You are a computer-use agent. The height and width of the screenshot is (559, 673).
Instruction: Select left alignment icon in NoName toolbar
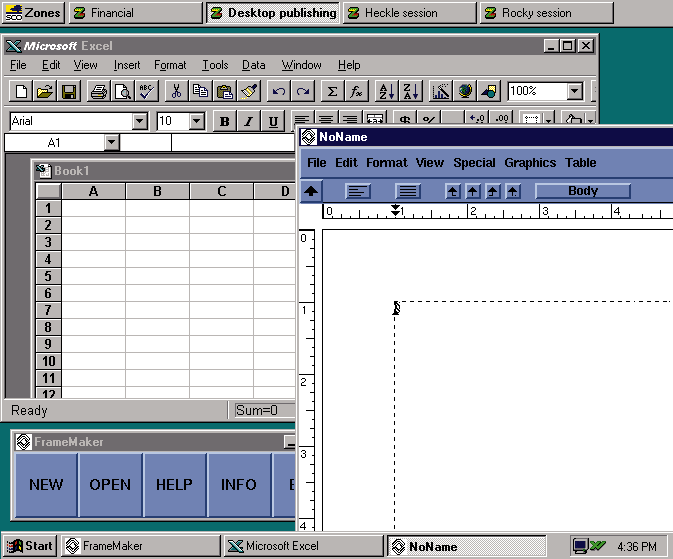pyautogui.click(x=358, y=191)
